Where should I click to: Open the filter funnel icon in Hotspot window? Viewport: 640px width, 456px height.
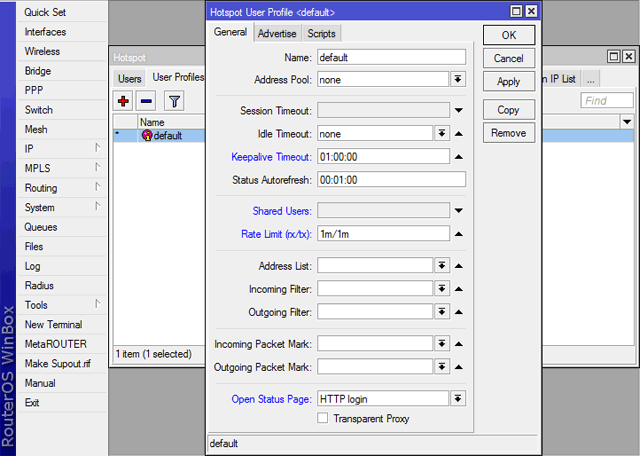click(x=174, y=101)
